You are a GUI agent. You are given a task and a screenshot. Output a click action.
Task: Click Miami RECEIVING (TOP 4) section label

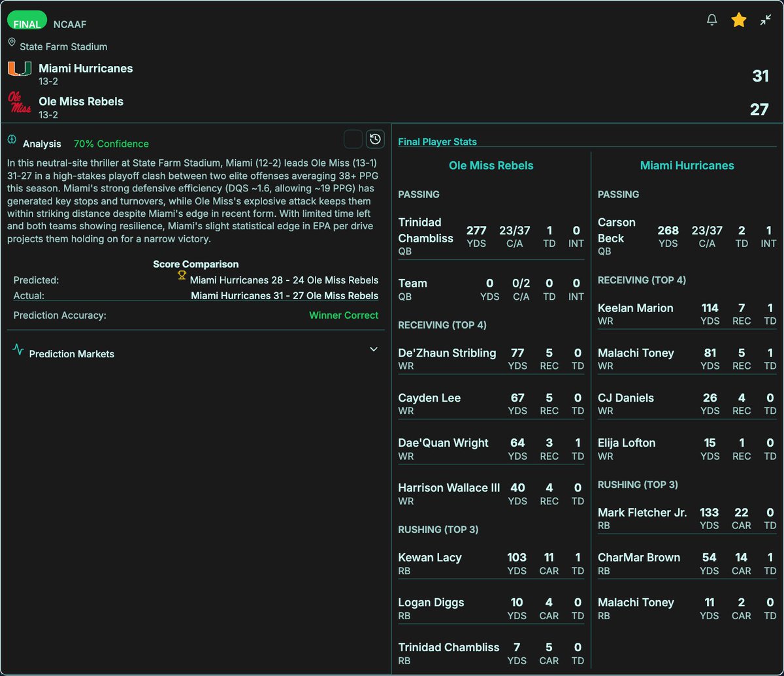coord(642,280)
